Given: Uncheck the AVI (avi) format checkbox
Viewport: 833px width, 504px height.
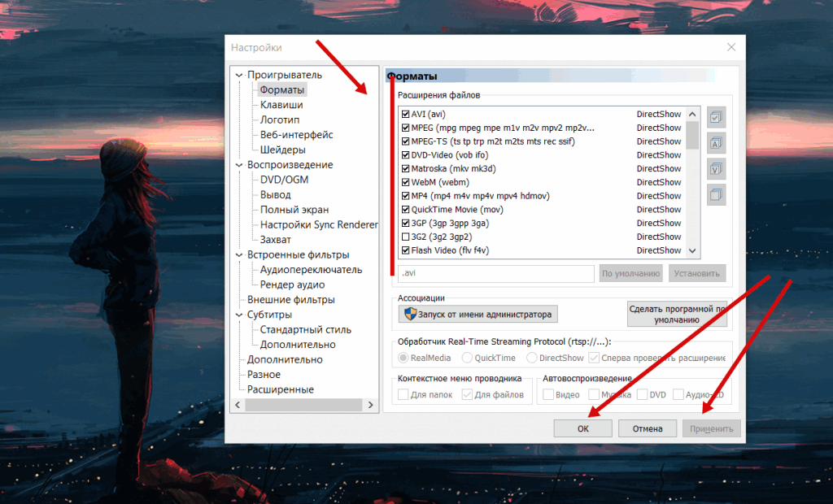Looking at the screenshot, I should (x=406, y=115).
